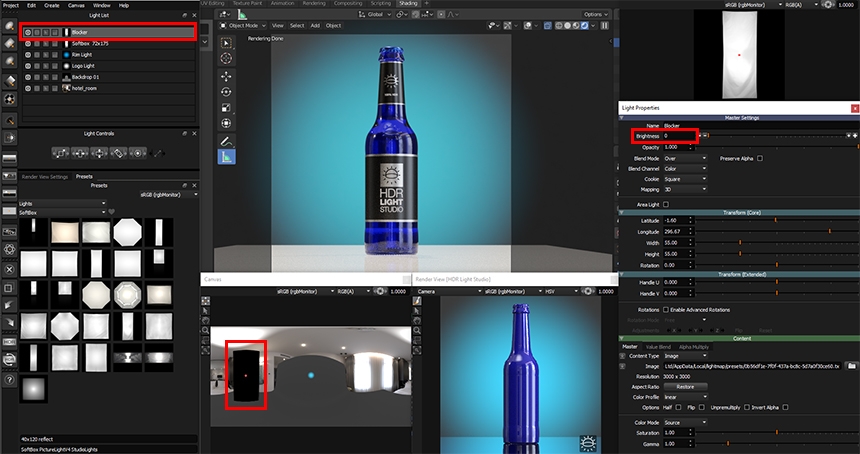Image resolution: width=860 pixels, height=454 pixels.
Task: Click the favorite heart icon next to SoftBox
Action: point(111,212)
